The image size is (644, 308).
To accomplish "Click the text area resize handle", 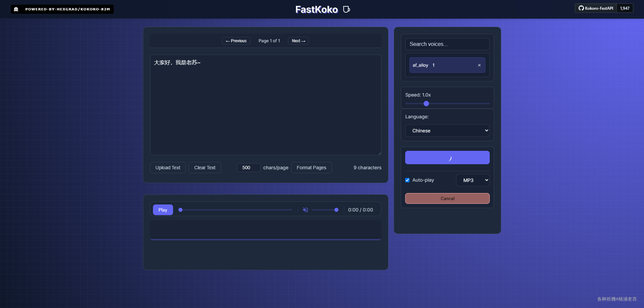I will pos(379,153).
